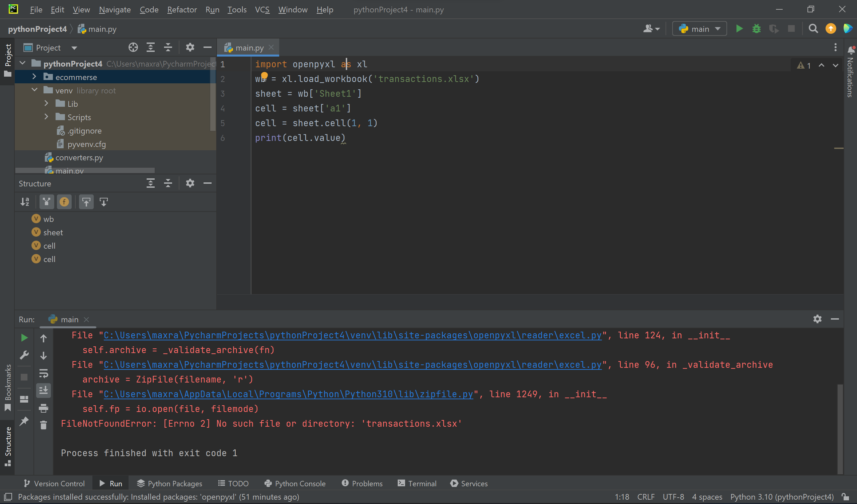Enable soft-wrap in the Run console

click(44, 374)
